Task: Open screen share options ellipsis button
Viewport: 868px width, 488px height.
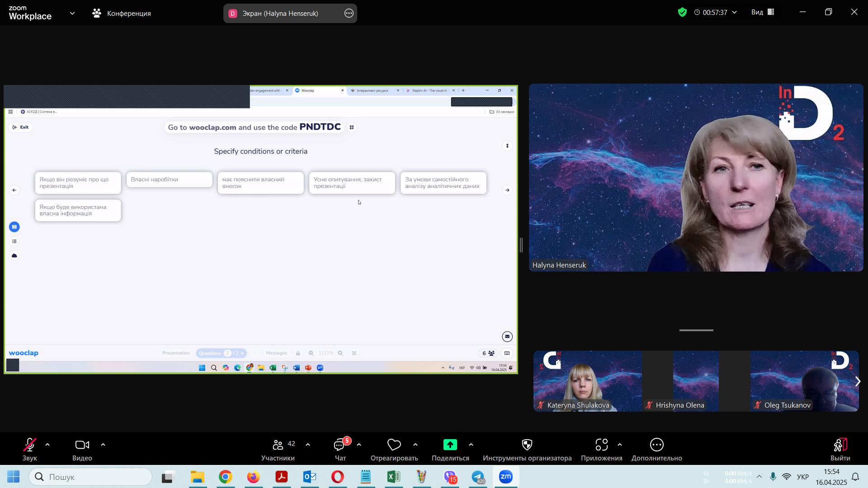Action: pyautogui.click(x=349, y=14)
